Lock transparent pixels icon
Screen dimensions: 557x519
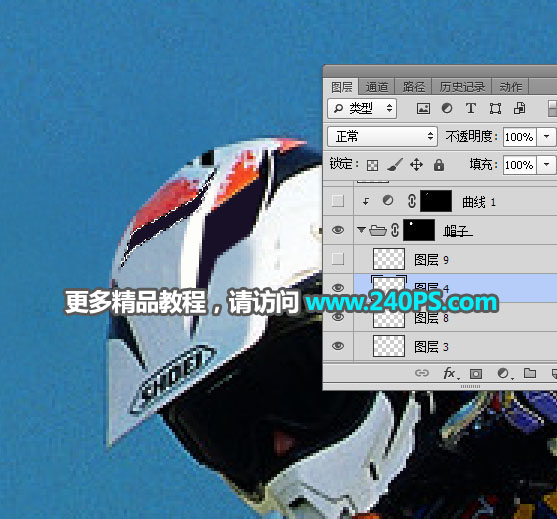pyautogui.click(x=372, y=165)
